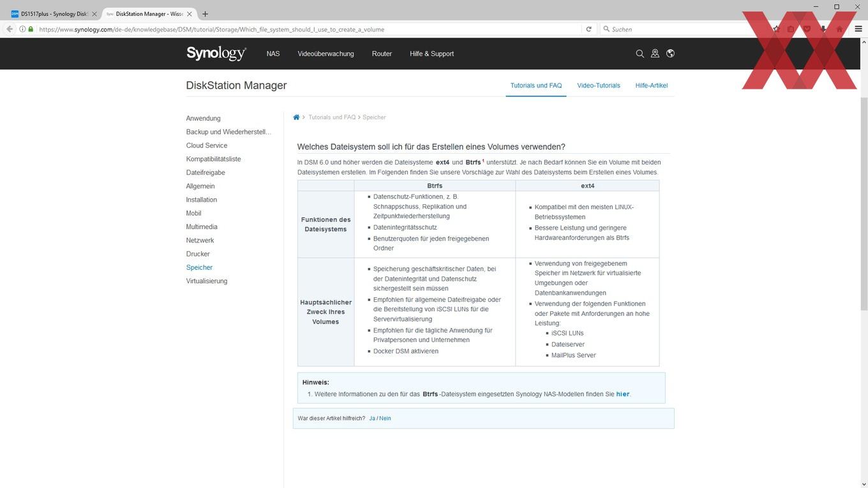The image size is (868, 488).
Task: Open the Hilfe & Support menu
Action: 431,54
